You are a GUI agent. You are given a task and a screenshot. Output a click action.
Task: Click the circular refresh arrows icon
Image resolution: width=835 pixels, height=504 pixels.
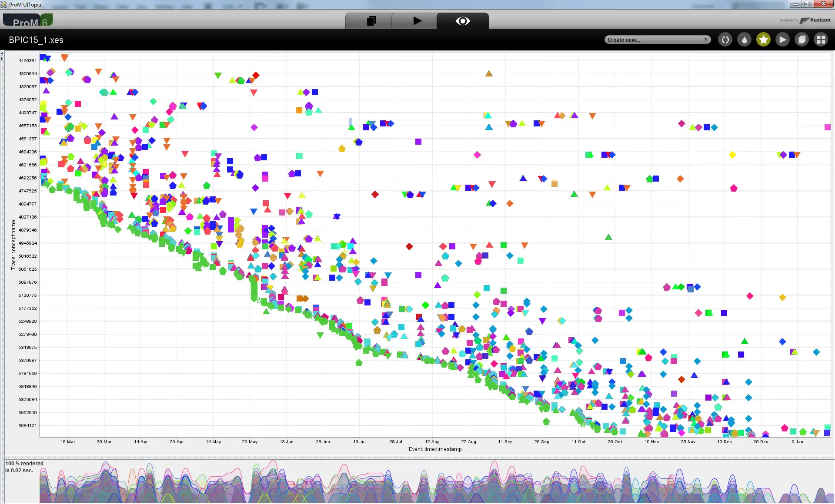(x=725, y=40)
